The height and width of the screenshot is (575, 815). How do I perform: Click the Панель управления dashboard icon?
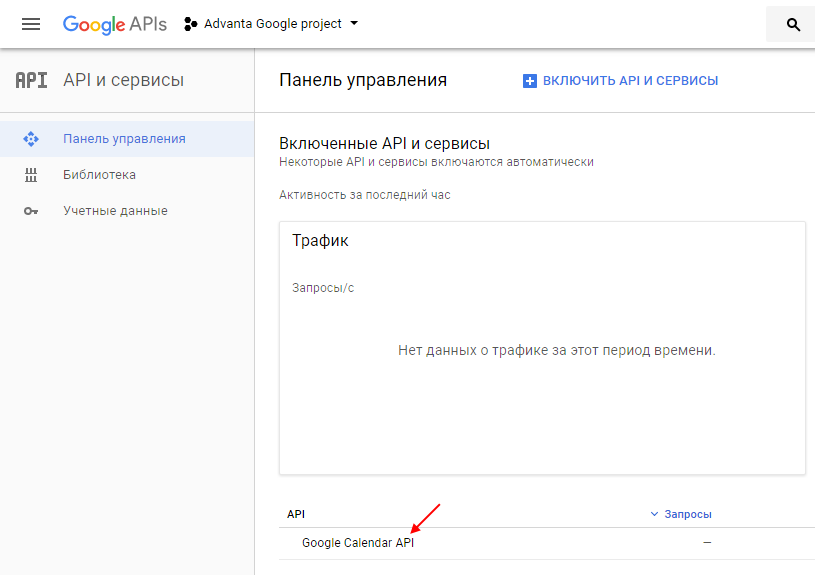[x=31, y=139]
